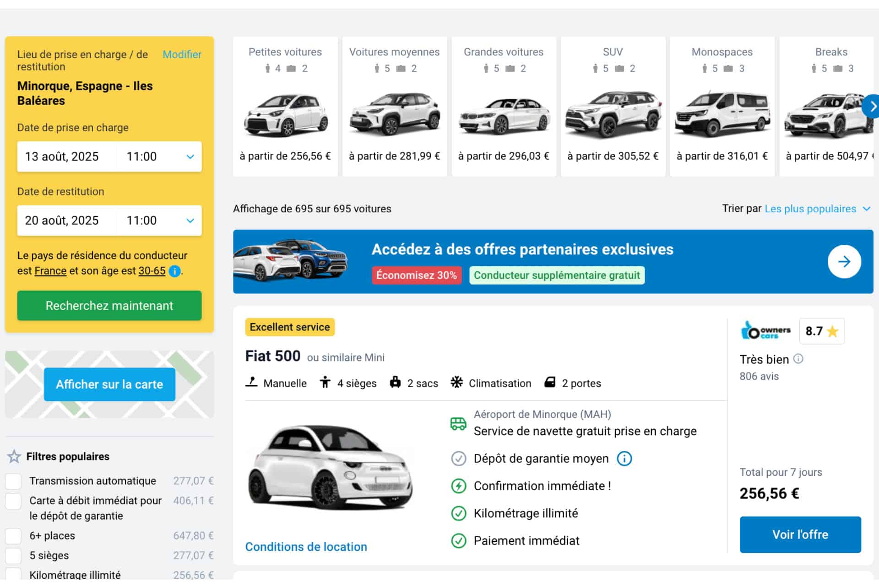This screenshot has width=879, height=588.
Task: Click the return date field 20 août, 2025
Action: pyautogui.click(x=67, y=221)
